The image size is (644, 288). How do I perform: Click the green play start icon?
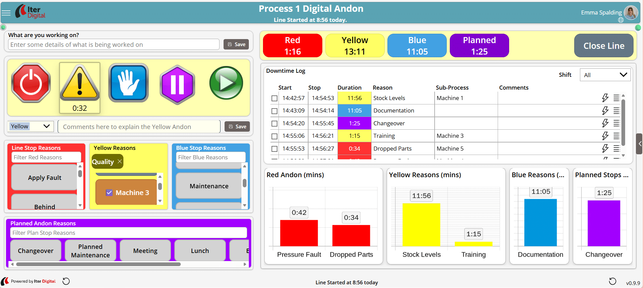tap(226, 83)
